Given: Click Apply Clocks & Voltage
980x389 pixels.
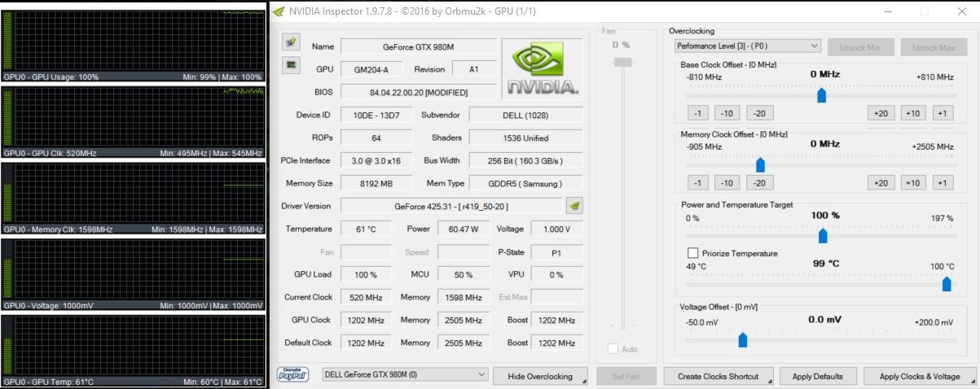Looking at the screenshot, I should coord(920,376).
